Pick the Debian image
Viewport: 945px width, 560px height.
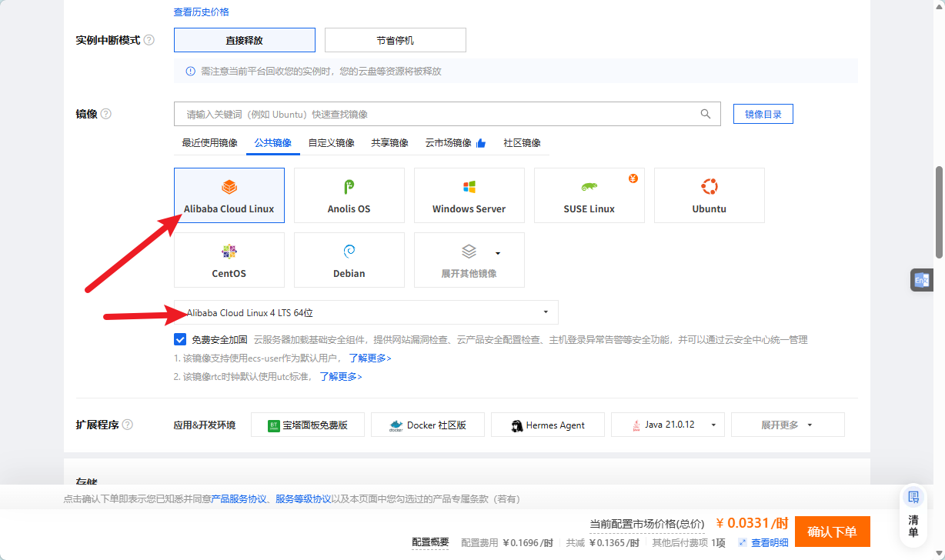(349, 260)
